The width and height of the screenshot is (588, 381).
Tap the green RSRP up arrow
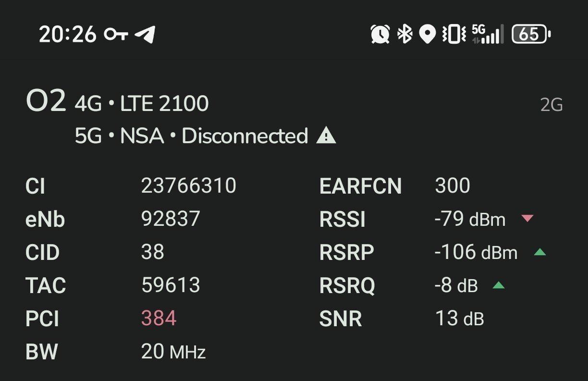pyautogui.click(x=540, y=252)
